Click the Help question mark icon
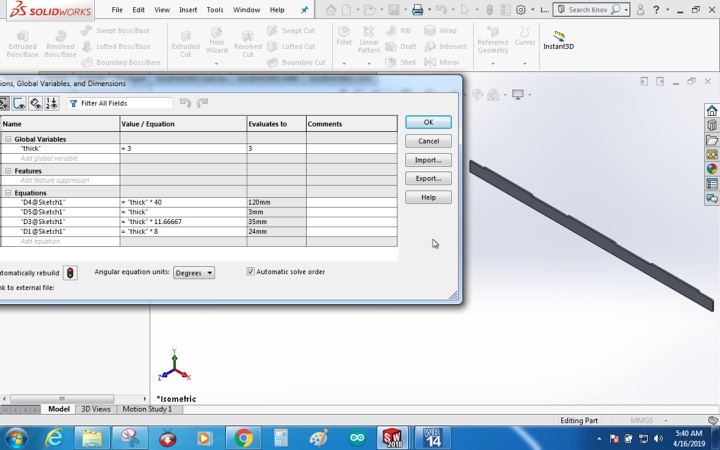This screenshot has width=720, height=450. [x=656, y=10]
